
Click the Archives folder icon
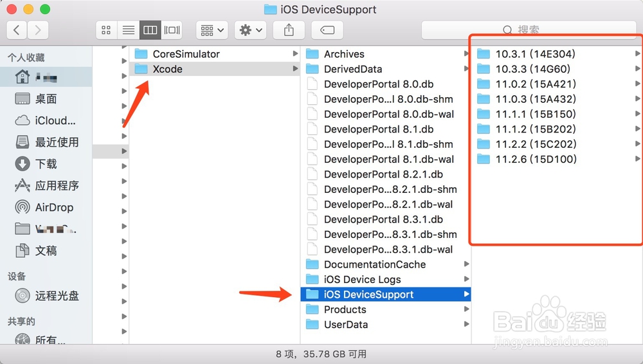tap(312, 54)
